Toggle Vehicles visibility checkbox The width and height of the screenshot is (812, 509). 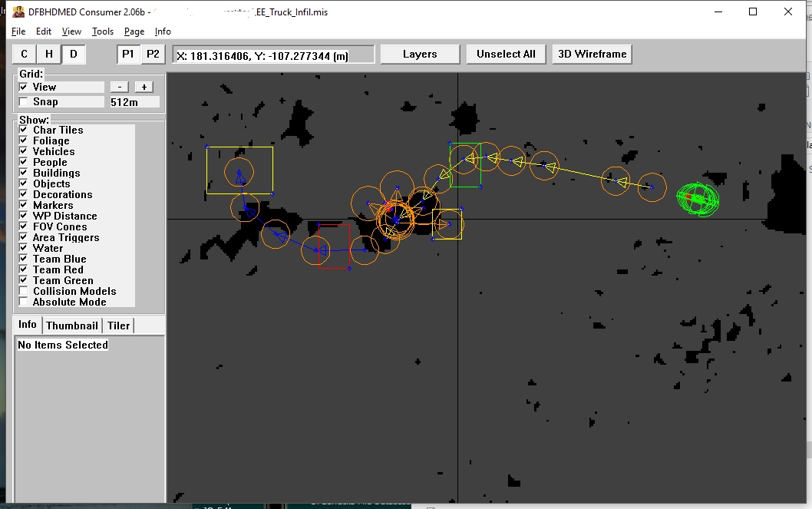click(23, 151)
